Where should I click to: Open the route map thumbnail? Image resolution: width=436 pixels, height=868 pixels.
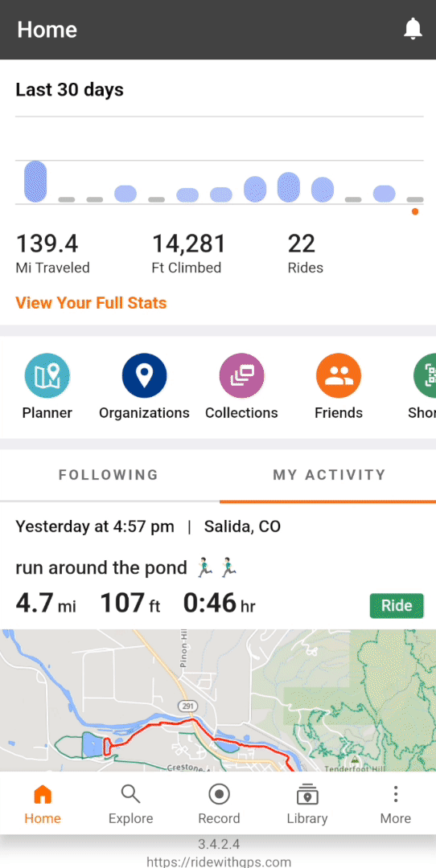coord(218,700)
